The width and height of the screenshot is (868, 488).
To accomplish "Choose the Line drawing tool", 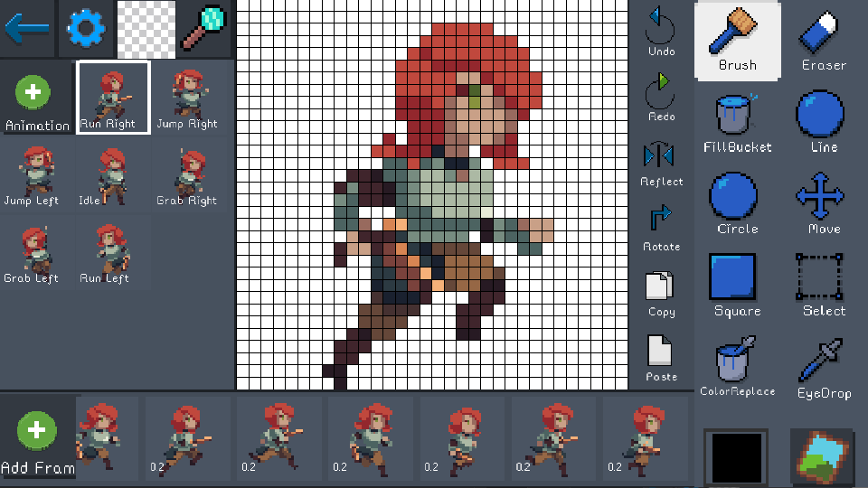I will click(823, 122).
